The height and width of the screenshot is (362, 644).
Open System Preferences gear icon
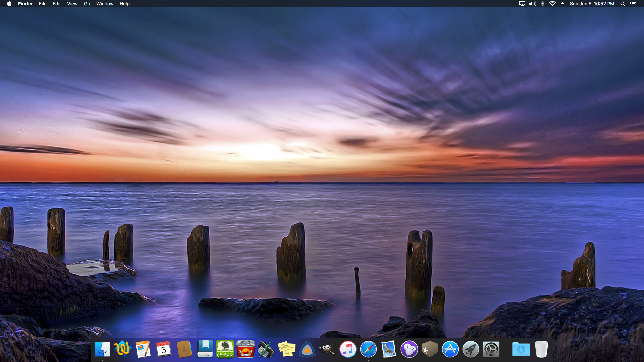[x=491, y=349]
